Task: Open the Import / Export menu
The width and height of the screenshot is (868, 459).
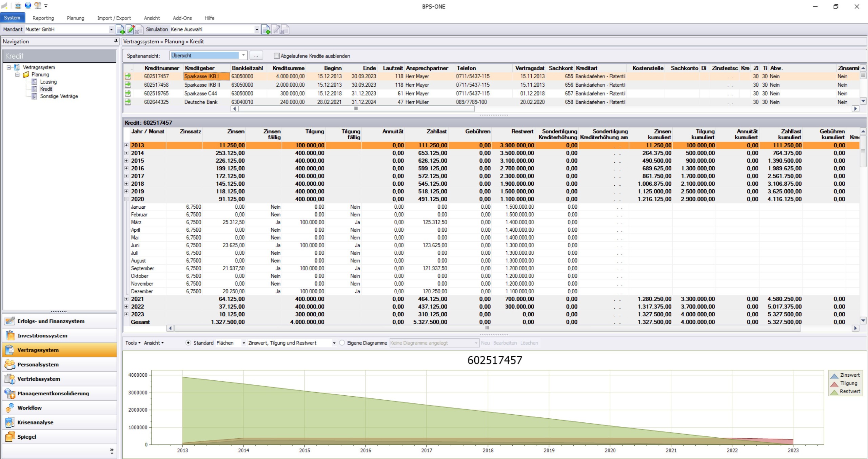Action: click(114, 18)
